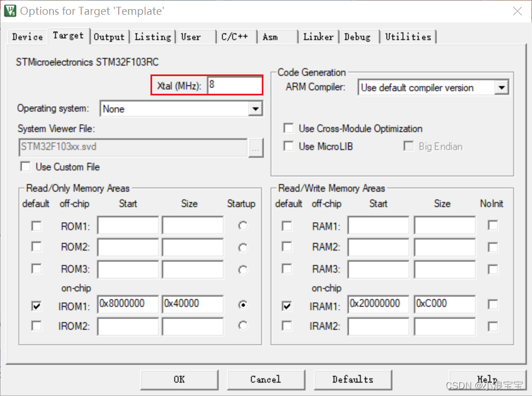532x396 pixels.
Task: Confirm settings with OK button
Action: 179,380
